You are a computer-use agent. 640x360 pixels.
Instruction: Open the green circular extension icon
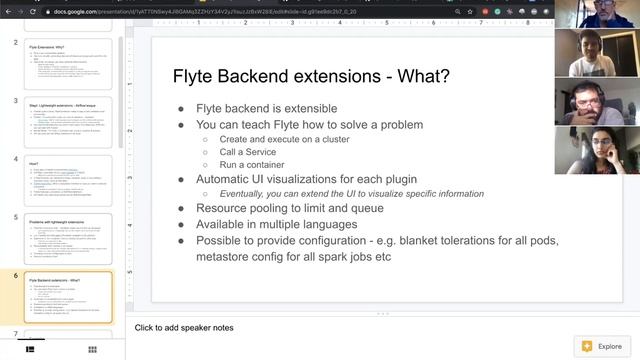click(497, 12)
